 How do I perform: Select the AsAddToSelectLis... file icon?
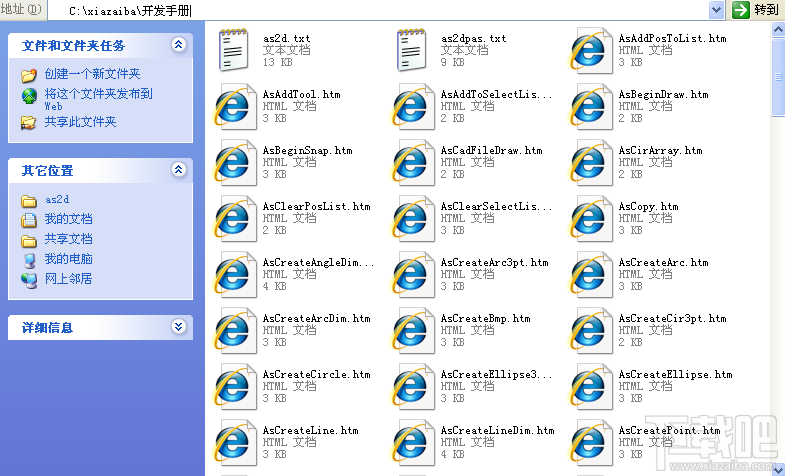click(412, 107)
